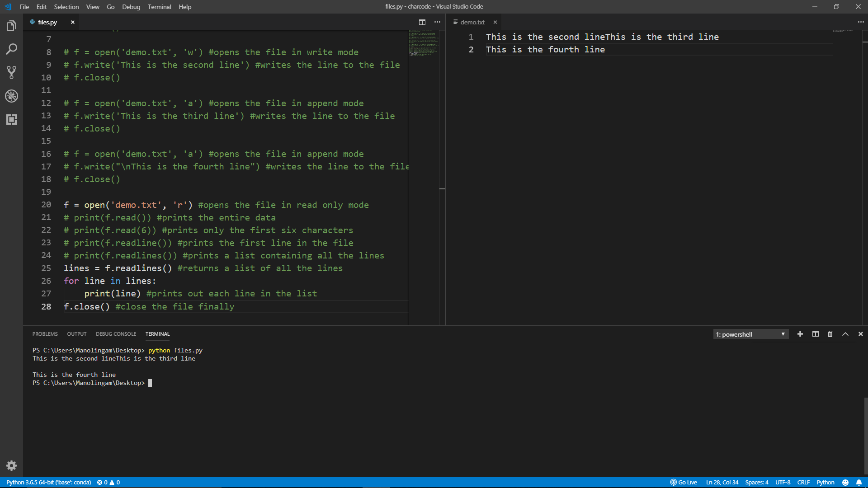
Task: Split the files.py editor
Action: [422, 22]
